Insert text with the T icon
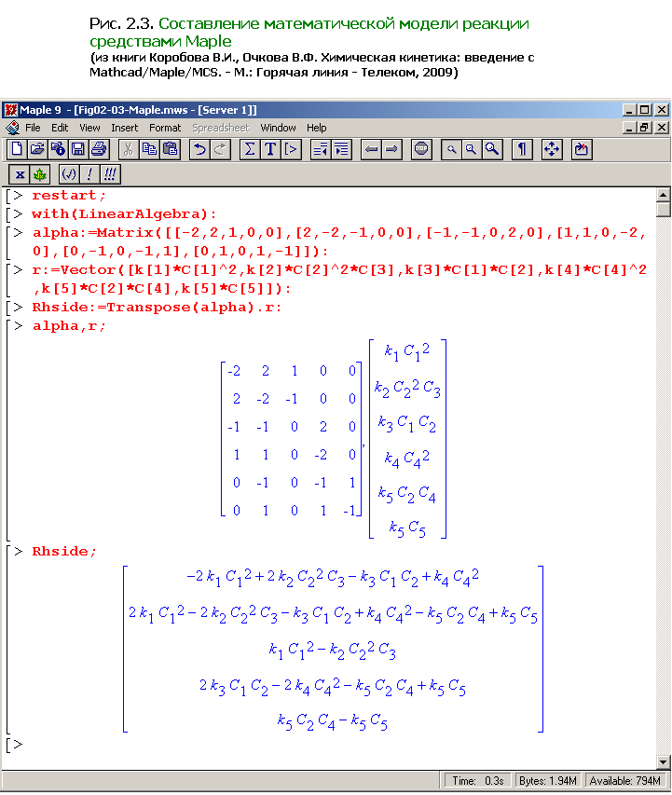The image size is (672, 795). click(x=270, y=149)
